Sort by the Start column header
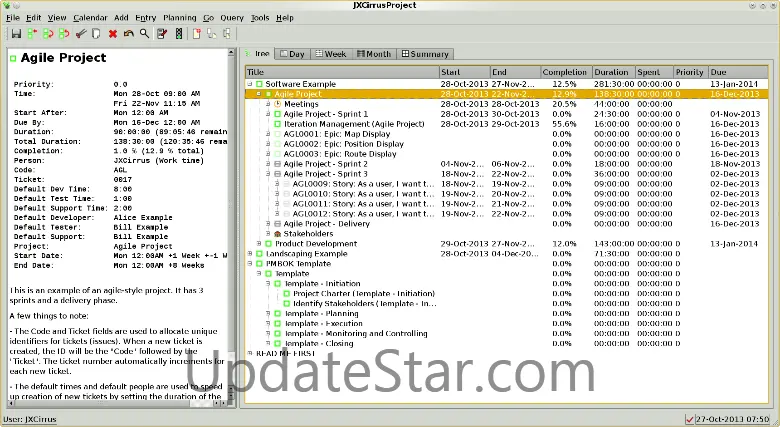780x427 pixels. [x=464, y=72]
